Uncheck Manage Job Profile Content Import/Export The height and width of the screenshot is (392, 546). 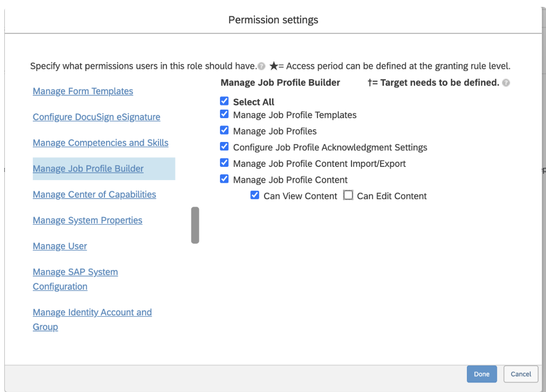[224, 163]
